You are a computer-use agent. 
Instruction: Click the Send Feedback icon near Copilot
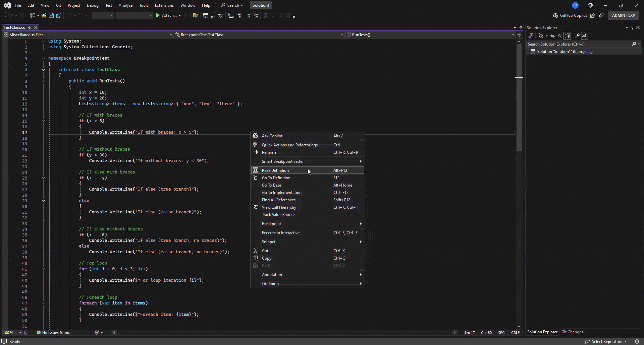tap(601, 15)
